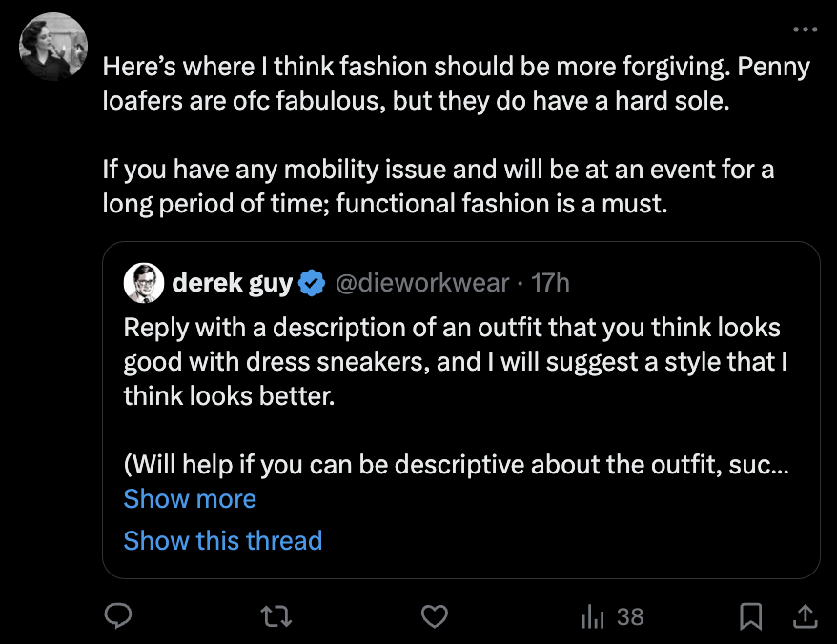Open the derek guy display name link
837x644 pixels.
(233, 283)
